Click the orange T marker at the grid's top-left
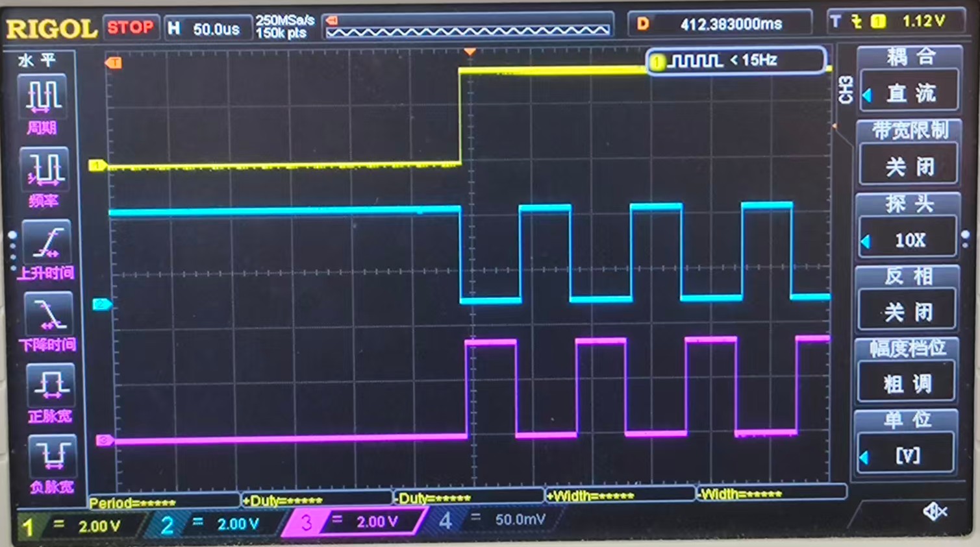The width and height of the screenshot is (980, 547). click(114, 62)
